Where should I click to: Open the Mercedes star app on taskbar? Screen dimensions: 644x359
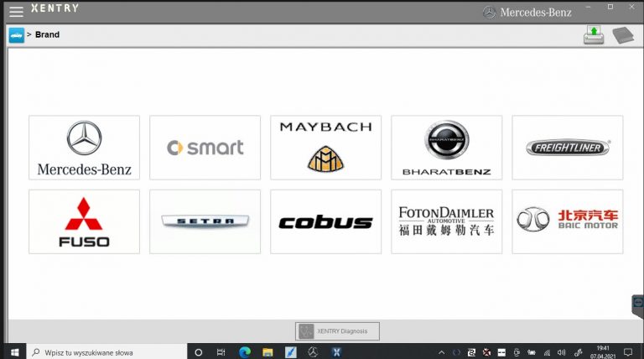[314, 352]
